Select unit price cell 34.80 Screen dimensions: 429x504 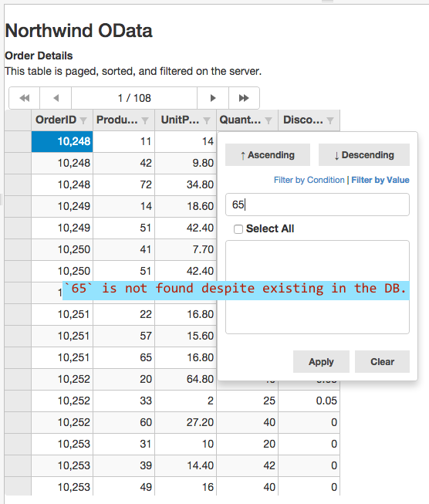pyautogui.click(x=185, y=184)
